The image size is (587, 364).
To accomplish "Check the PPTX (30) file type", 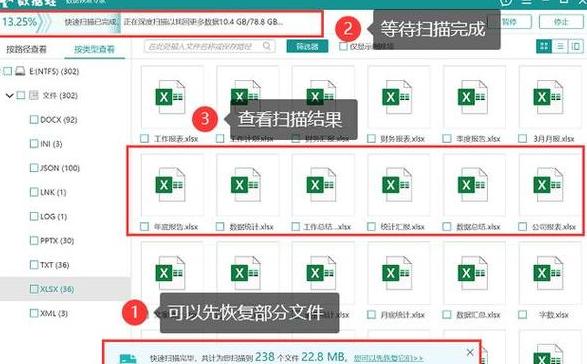I will pyautogui.click(x=34, y=240).
